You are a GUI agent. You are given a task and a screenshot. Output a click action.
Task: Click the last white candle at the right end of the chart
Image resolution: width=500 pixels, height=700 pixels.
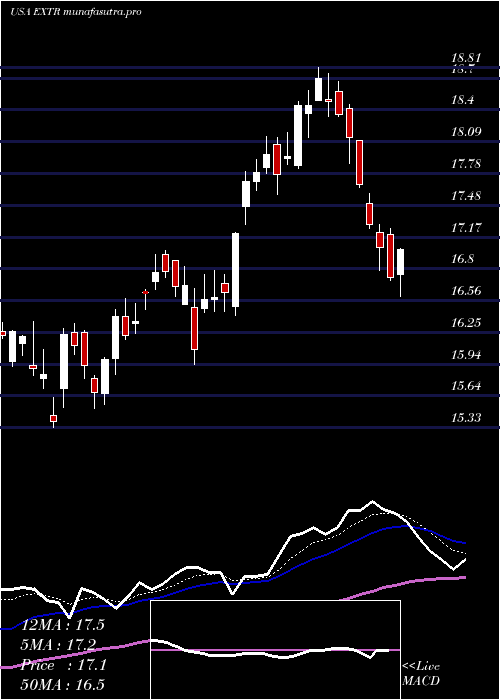pos(400,262)
